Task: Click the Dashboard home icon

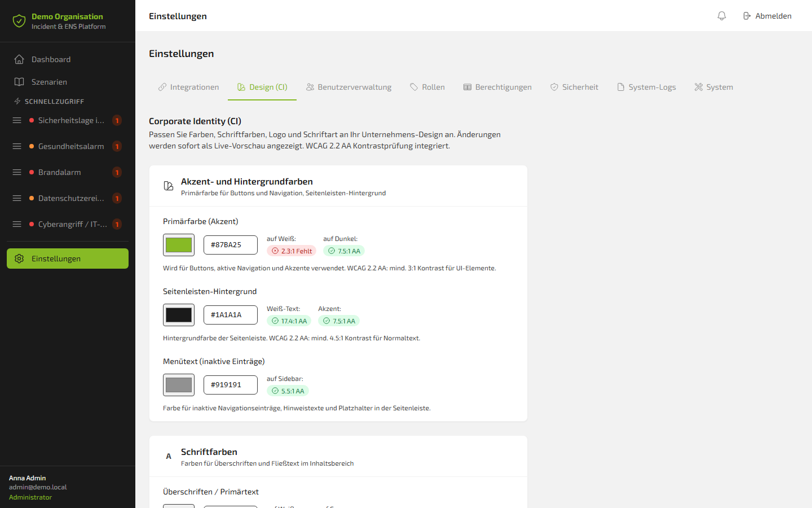Action: tap(19, 59)
